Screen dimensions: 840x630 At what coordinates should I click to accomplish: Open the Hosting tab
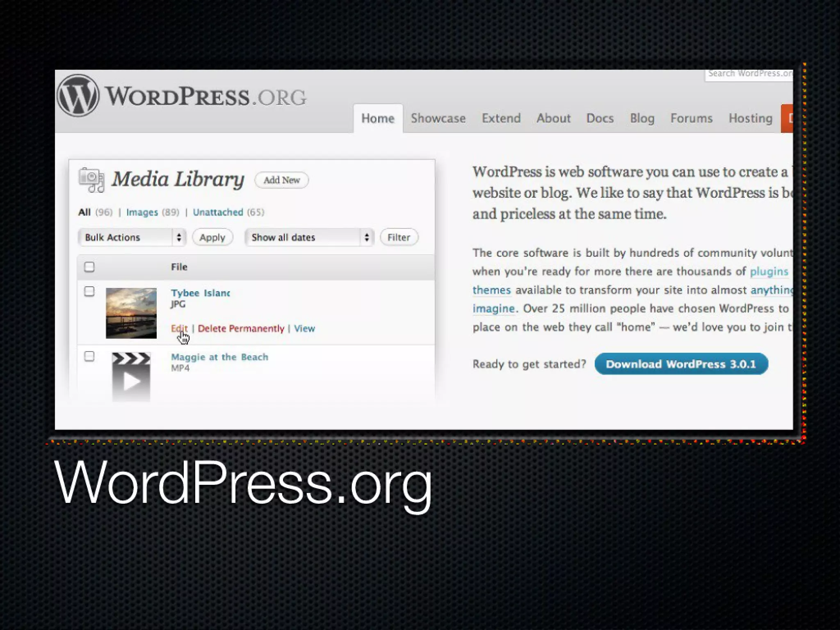tap(751, 119)
